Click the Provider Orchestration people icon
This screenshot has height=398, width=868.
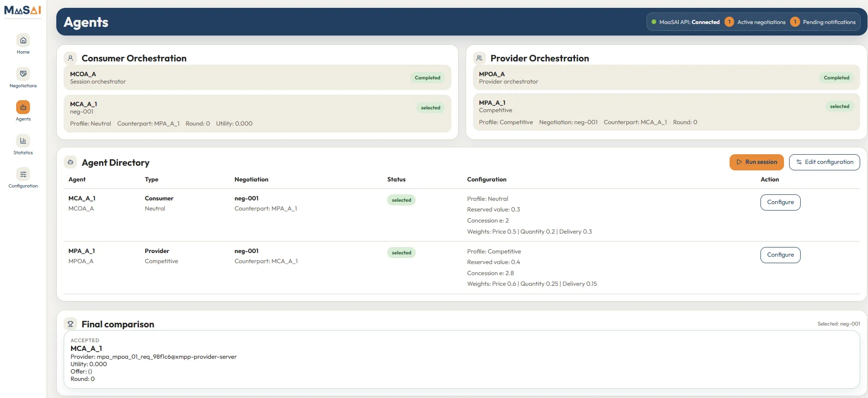(x=479, y=58)
